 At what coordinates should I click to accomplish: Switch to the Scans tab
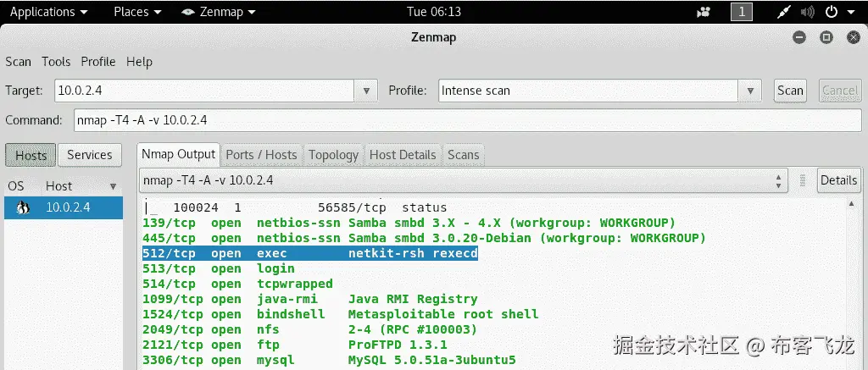(464, 155)
